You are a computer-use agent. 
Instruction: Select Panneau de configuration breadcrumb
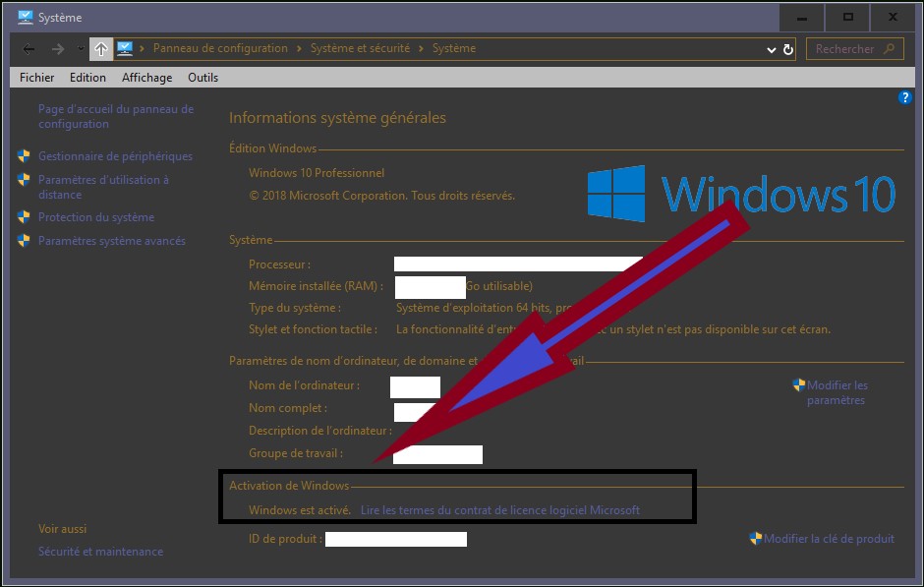pyautogui.click(x=220, y=48)
